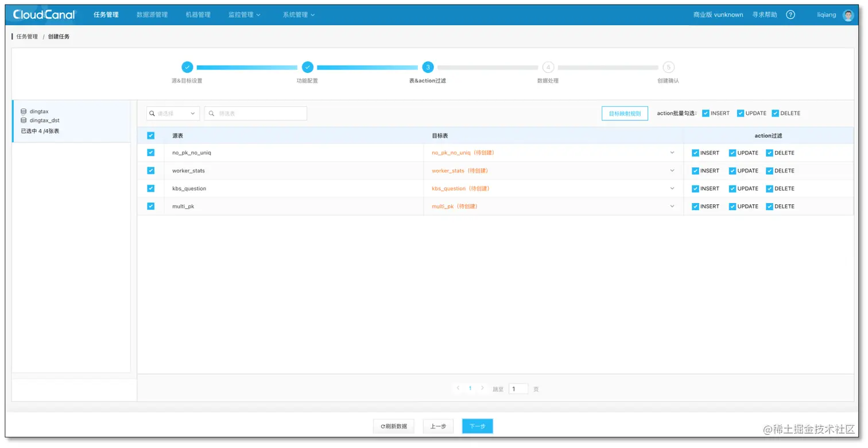Click the action过滤 column header

tap(768, 136)
